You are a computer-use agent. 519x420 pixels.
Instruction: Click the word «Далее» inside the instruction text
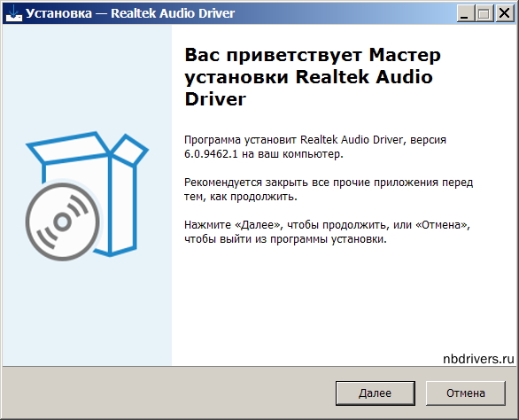[259, 225]
